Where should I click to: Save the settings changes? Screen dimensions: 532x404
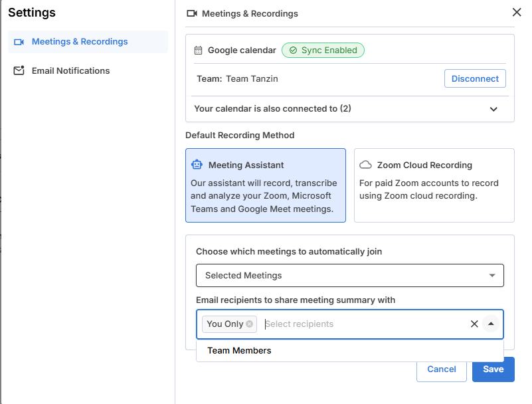tap(493, 369)
